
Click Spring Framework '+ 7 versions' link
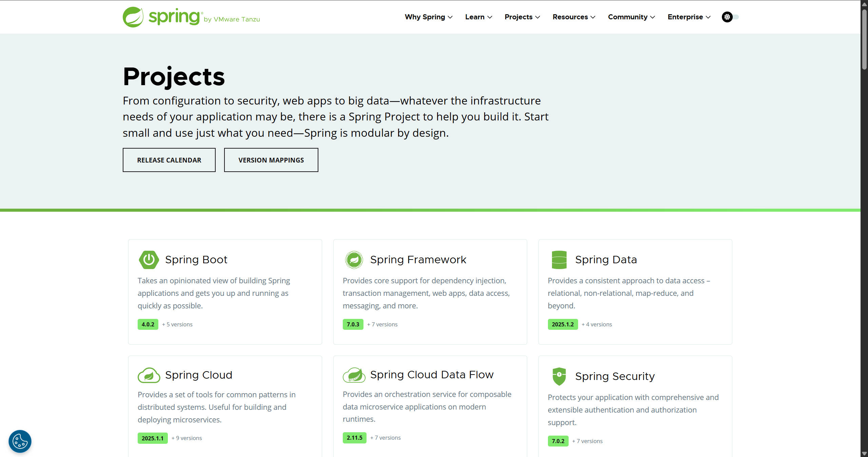point(382,324)
